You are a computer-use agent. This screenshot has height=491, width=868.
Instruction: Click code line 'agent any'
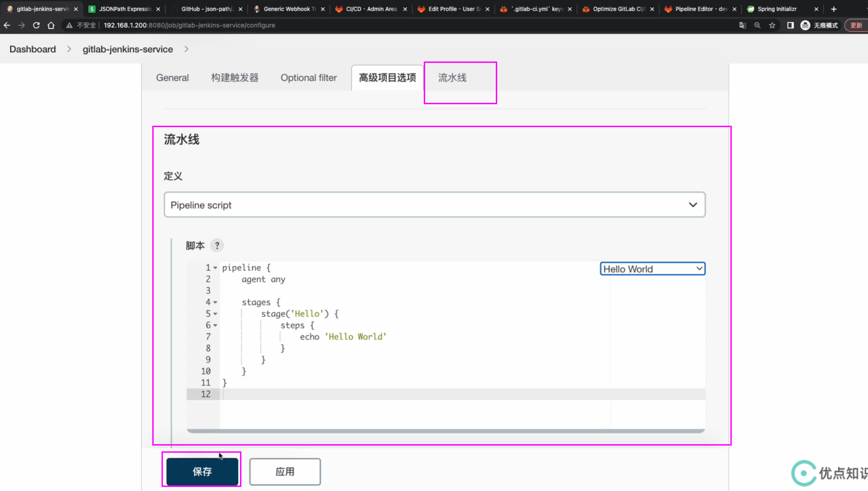pyautogui.click(x=263, y=279)
